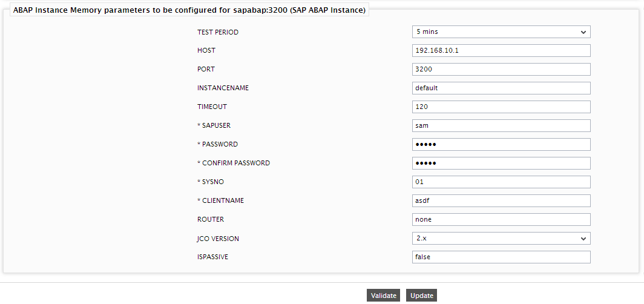Click the * PASSWORD label
The image size is (644, 304).
click(218, 144)
